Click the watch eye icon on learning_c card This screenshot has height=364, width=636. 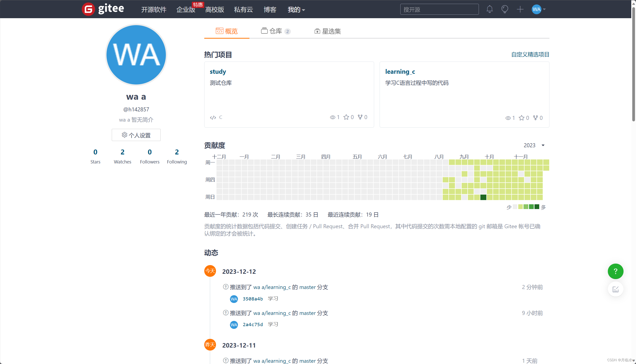(508, 118)
